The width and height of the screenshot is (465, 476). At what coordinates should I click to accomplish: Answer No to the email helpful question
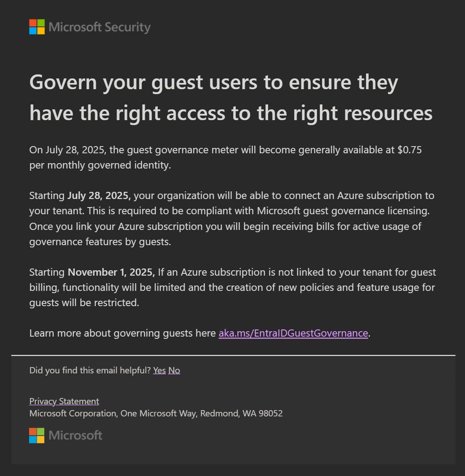174,370
